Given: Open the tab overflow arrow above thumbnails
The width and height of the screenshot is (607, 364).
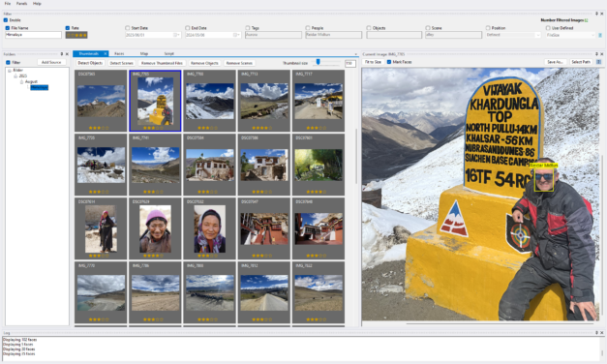Looking at the screenshot, I should (x=355, y=54).
